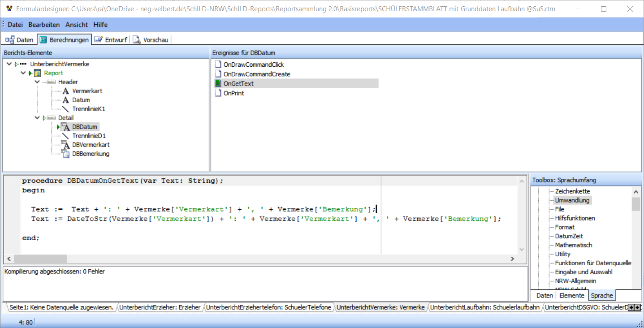This screenshot has height=328, width=644.
Task: Click the code editor's vertical scroll up arrow
Action: (521, 181)
